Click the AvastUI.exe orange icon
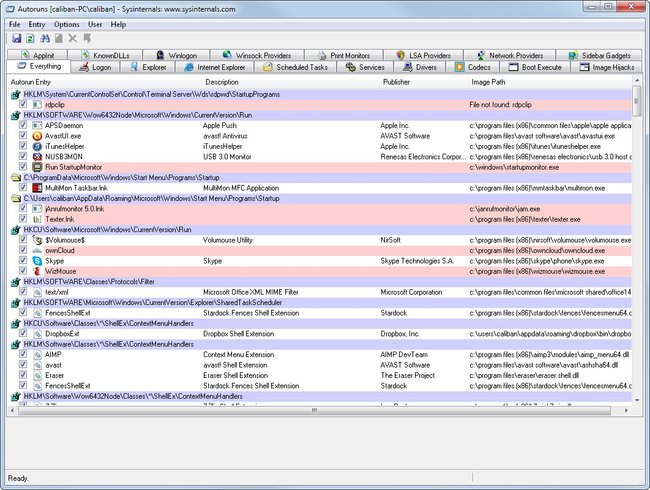 pos(37,136)
